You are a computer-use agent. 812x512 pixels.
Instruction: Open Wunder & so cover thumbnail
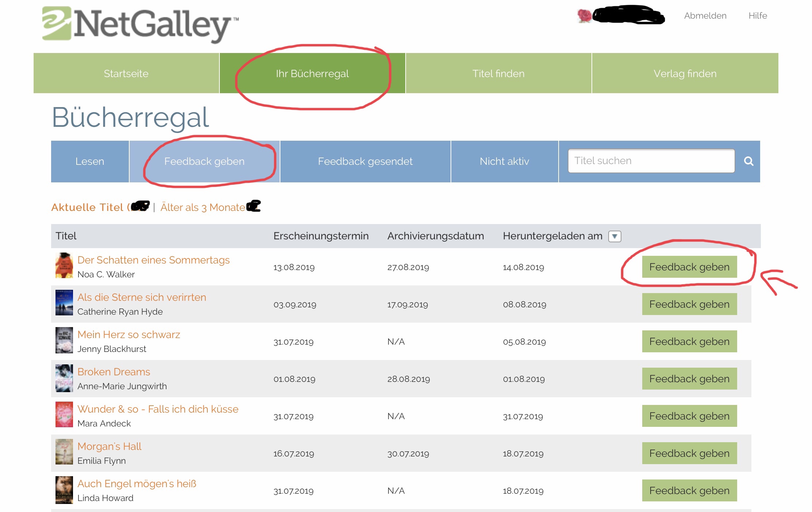click(64, 415)
